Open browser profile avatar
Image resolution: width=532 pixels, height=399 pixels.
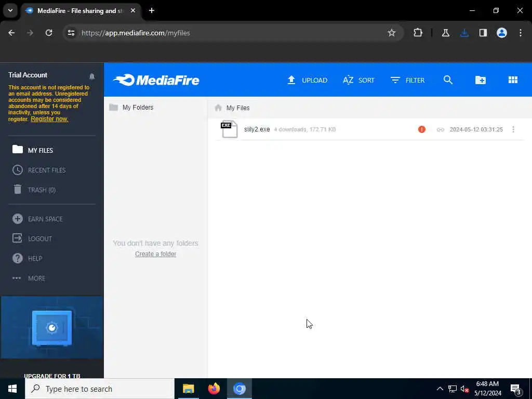coord(502,33)
